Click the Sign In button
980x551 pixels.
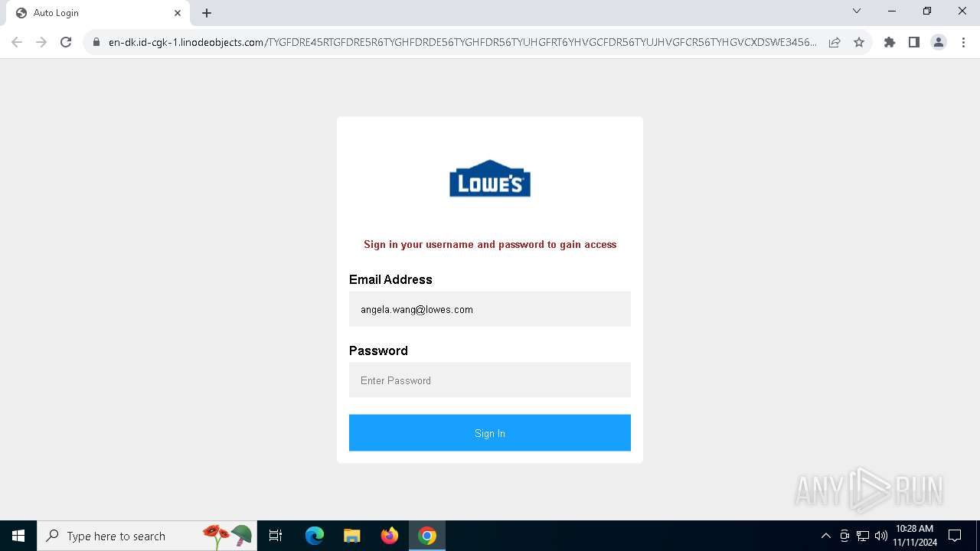pyautogui.click(x=490, y=433)
